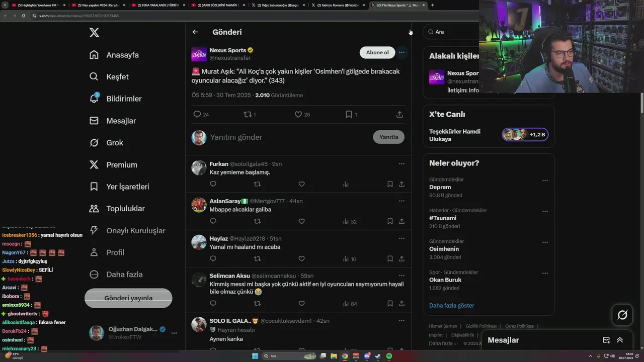View analytics showing 10 on Haylaz's reply
644x362 pixels.
click(x=349, y=259)
